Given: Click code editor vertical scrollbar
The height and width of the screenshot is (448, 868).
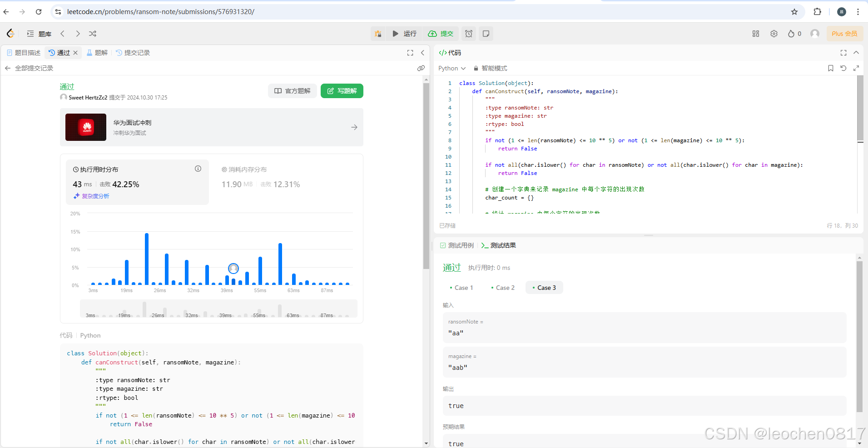Looking at the screenshot, I should point(860,109).
